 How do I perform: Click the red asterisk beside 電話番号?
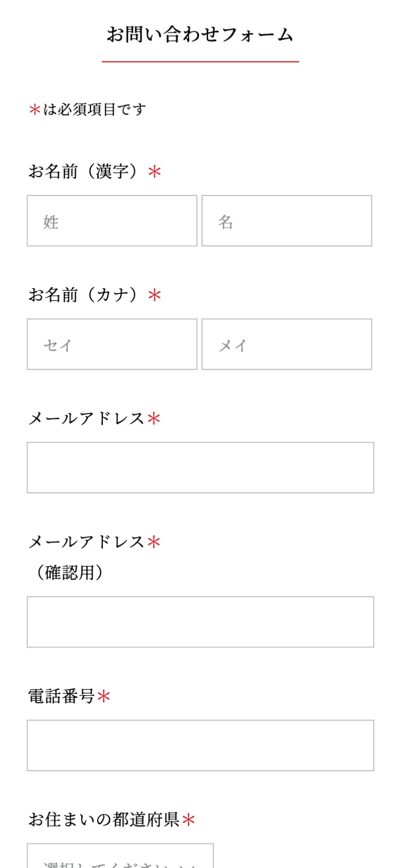104,697
